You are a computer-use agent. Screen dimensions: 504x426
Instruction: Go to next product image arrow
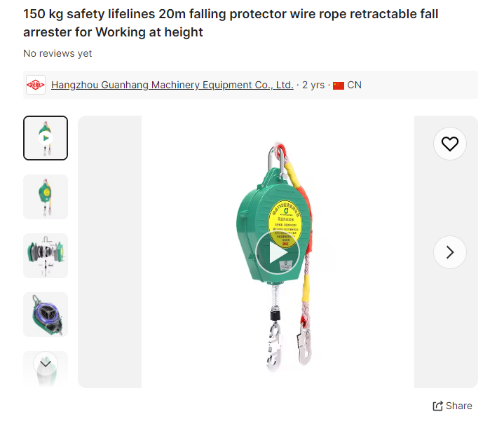[449, 252]
